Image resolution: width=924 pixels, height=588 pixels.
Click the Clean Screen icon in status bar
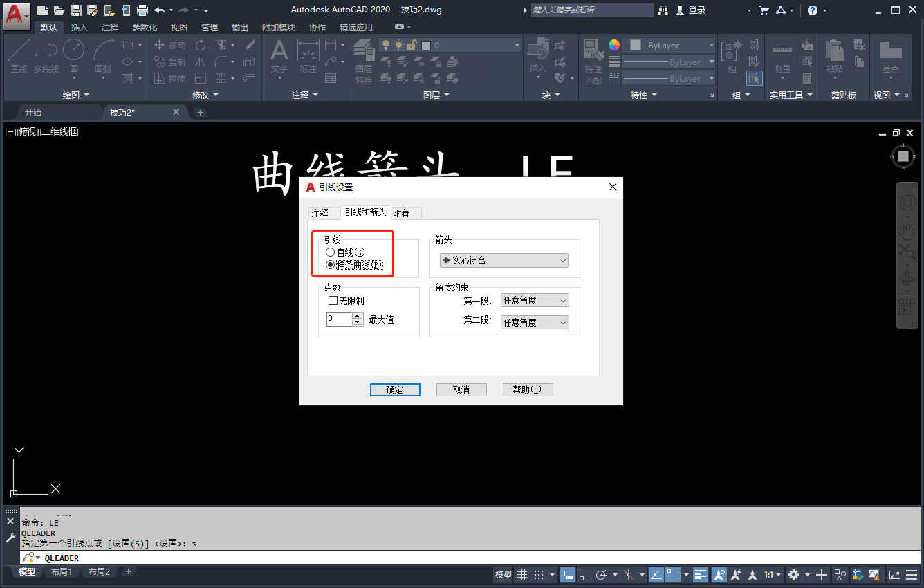(x=894, y=574)
